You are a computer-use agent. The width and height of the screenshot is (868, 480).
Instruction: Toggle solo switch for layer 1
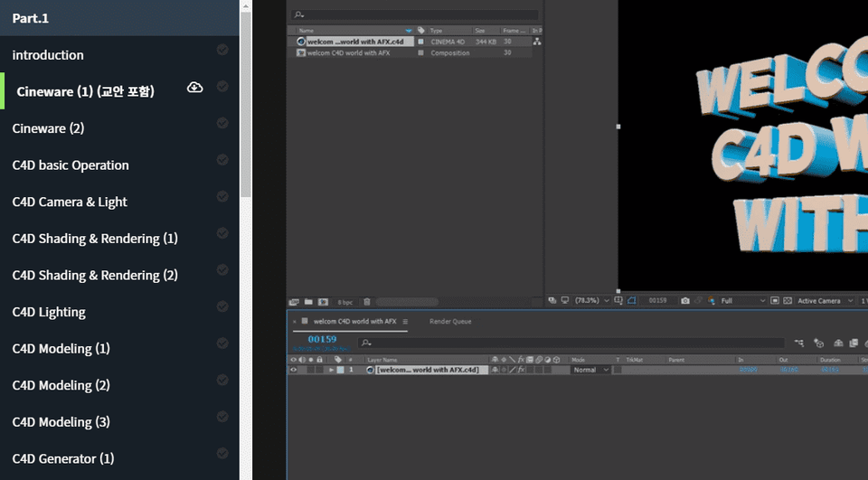pos(310,370)
